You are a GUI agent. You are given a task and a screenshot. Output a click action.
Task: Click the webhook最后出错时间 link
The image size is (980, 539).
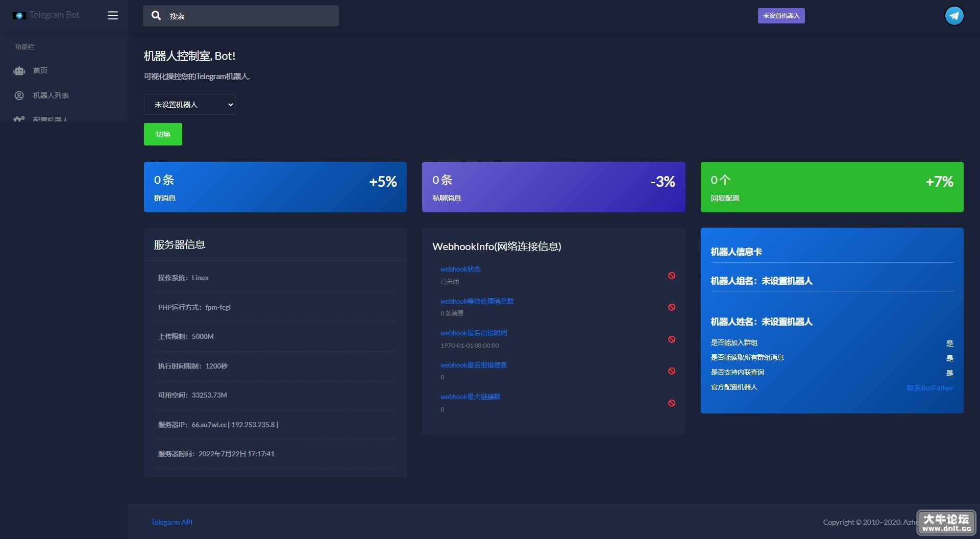click(x=474, y=333)
